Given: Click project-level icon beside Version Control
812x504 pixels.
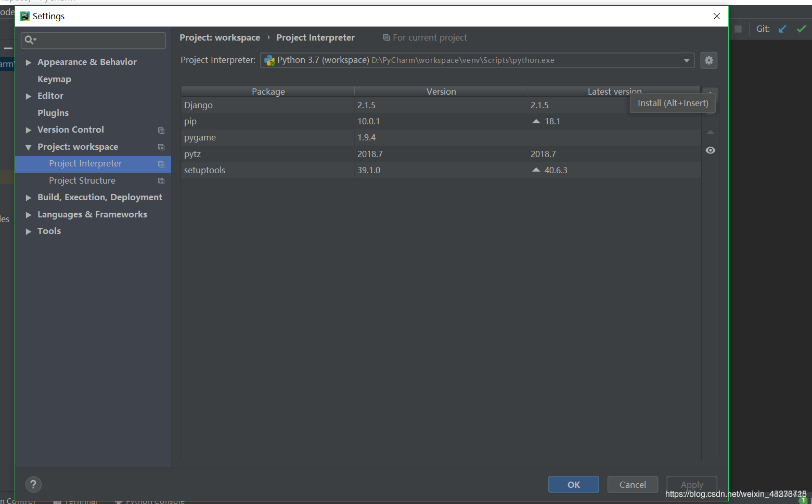Looking at the screenshot, I should (161, 130).
